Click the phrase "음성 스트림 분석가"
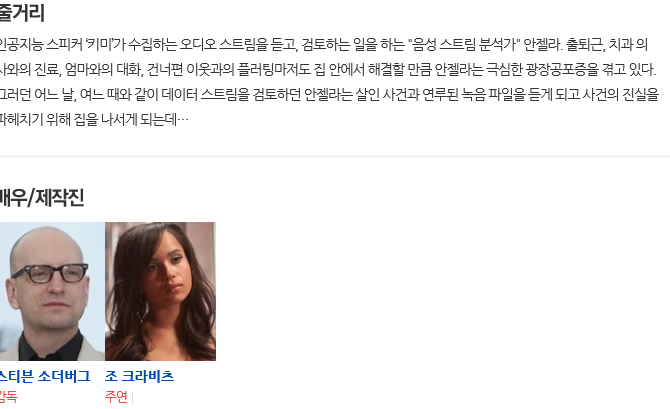This screenshot has width=670, height=409. 464,44
